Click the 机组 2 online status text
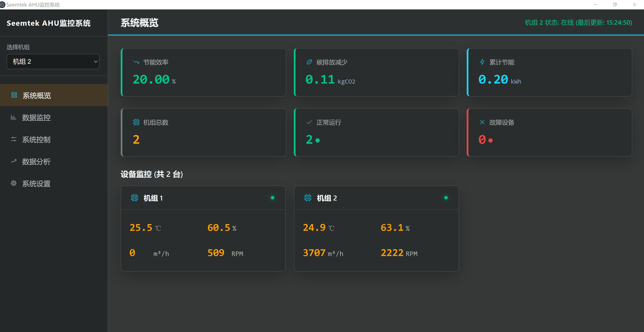644x332 pixels. point(578,23)
